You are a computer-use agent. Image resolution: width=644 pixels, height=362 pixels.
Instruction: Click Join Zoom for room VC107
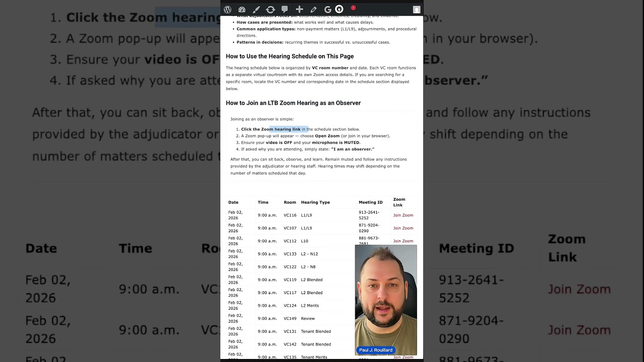click(403, 228)
